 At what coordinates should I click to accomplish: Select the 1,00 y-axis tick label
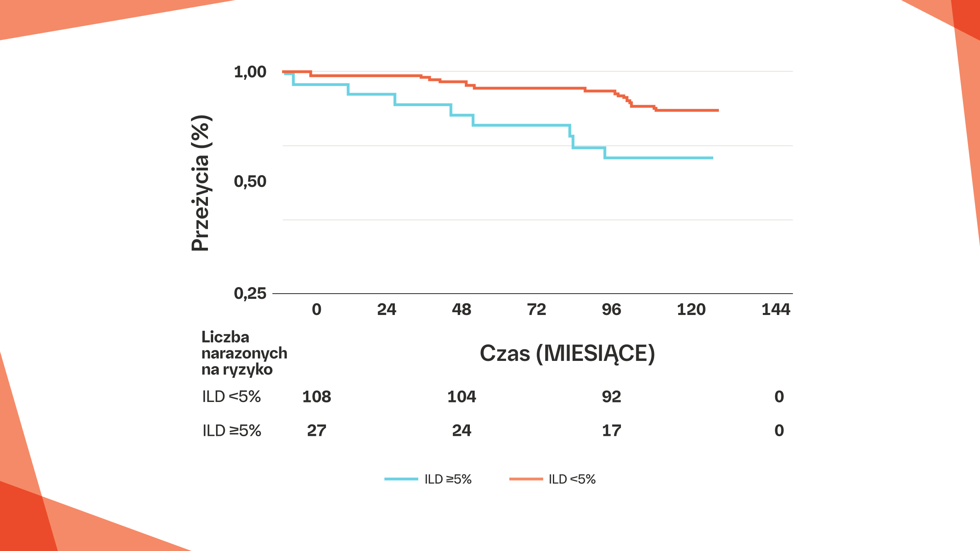point(250,72)
